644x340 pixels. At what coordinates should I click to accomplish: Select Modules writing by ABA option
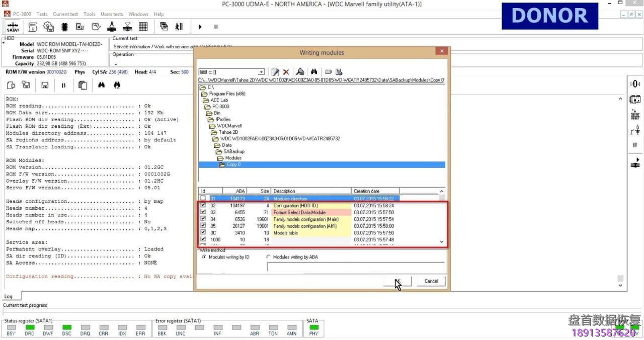[270, 257]
